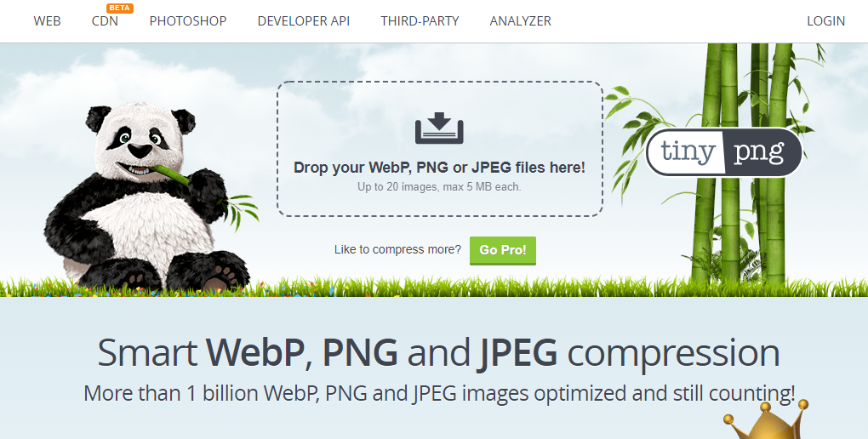Screen dimensions: 868x439
Task: Click the tinypng logo badge
Action: point(724,152)
